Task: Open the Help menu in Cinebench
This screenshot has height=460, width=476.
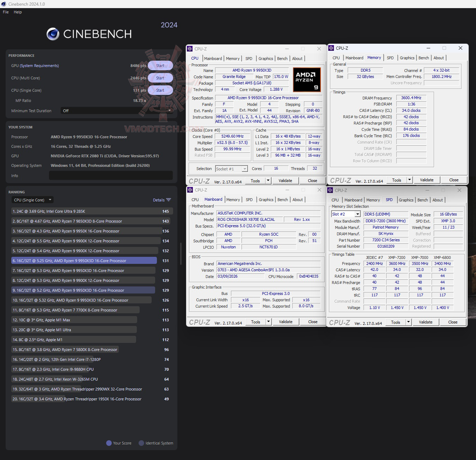Action: point(18,12)
